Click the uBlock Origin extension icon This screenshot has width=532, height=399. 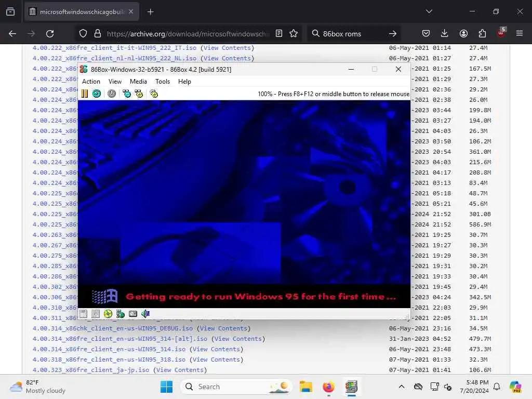pos(501,33)
